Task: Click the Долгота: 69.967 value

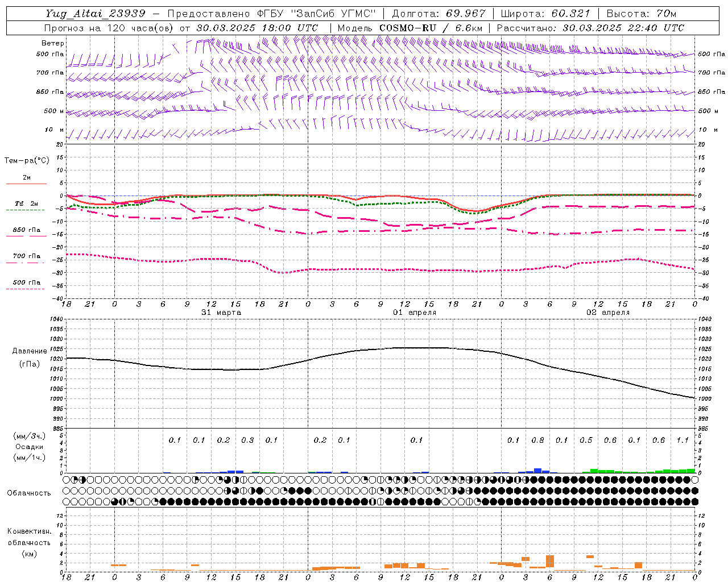Action: [x=439, y=14]
